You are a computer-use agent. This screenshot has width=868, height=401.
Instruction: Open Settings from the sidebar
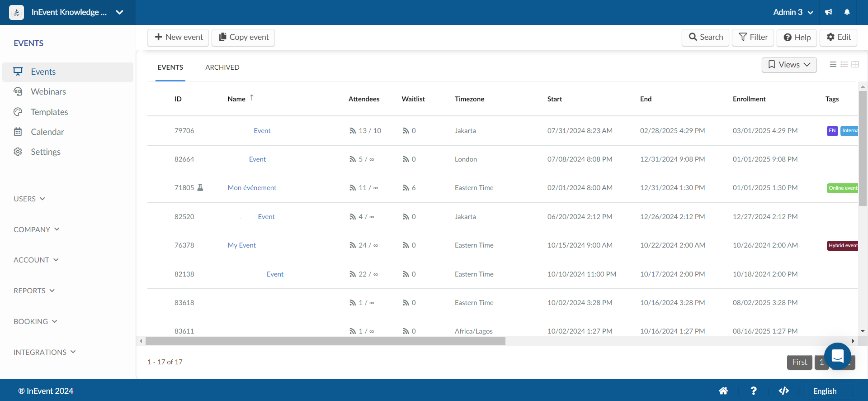[46, 152]
